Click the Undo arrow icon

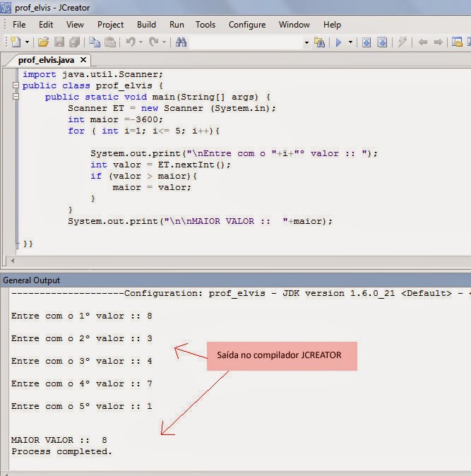pos(131,42)
